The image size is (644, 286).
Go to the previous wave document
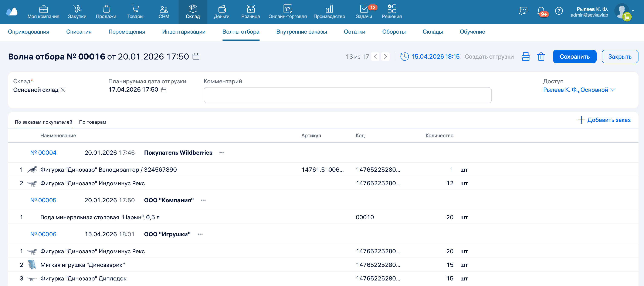click(375, 57)
